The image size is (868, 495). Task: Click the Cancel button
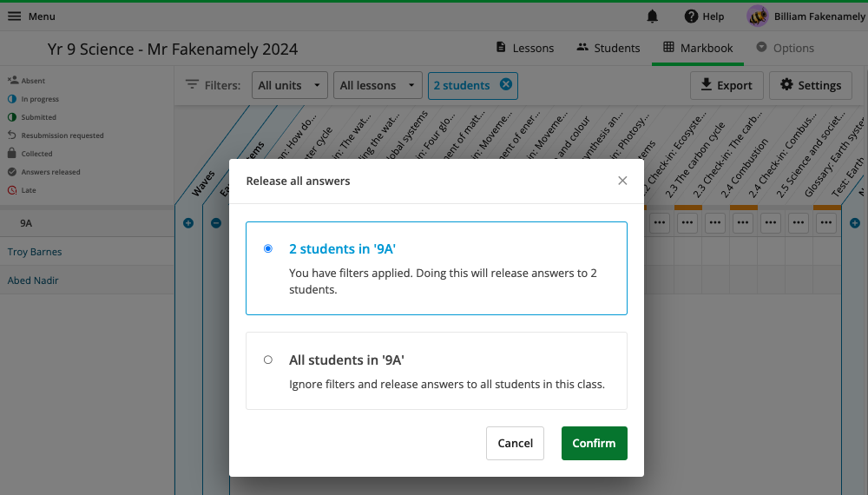515,443
